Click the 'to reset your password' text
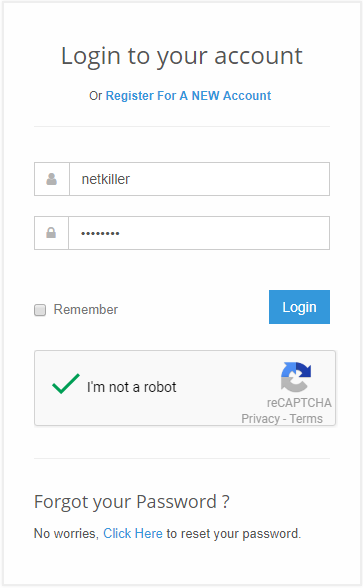 (x=234, y=534)
